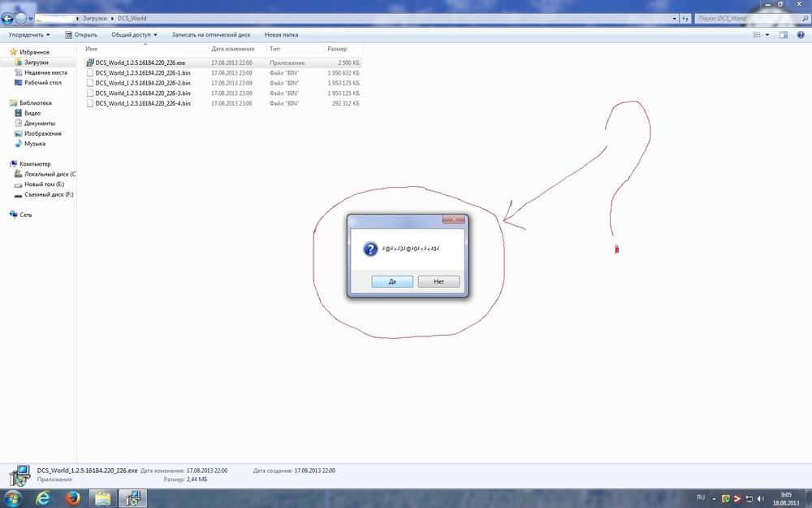
Task: Click the Explorer forward arrow button
Action: click(x=21, y=19)
